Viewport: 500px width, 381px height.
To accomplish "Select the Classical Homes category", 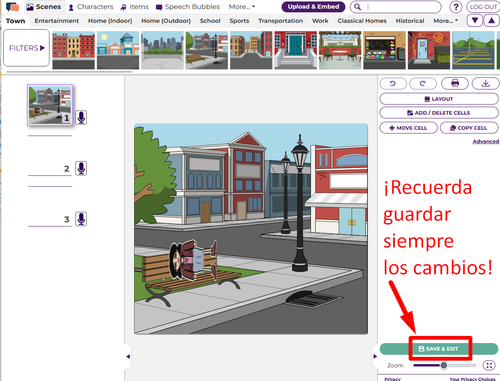I will (x=362, y=21).
